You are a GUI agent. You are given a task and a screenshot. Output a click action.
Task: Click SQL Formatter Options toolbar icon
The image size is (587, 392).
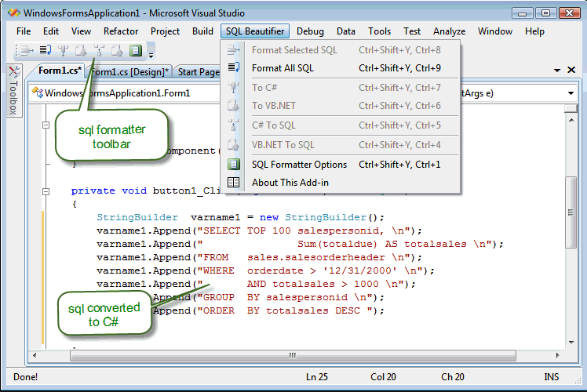[136, 50]
